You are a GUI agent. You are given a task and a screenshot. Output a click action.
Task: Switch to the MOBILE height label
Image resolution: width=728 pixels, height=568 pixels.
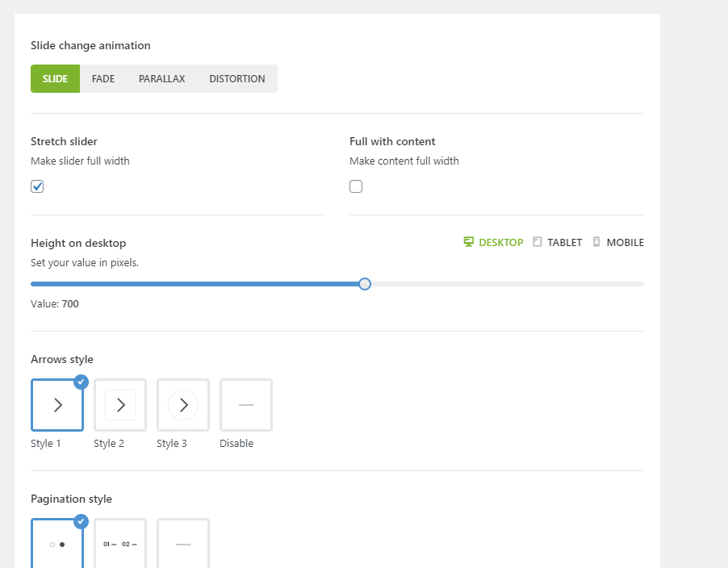pyautogui.click(x=625, y=243)
